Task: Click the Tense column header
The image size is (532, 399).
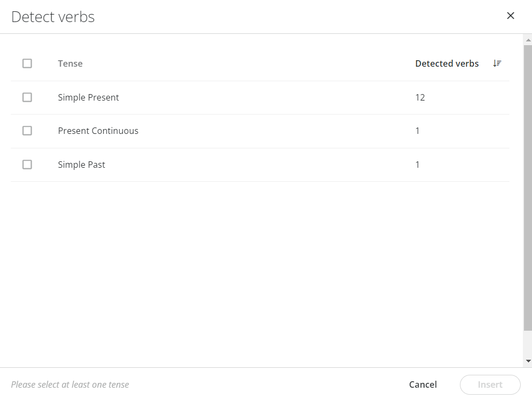Action: click(x=70, y=63)
